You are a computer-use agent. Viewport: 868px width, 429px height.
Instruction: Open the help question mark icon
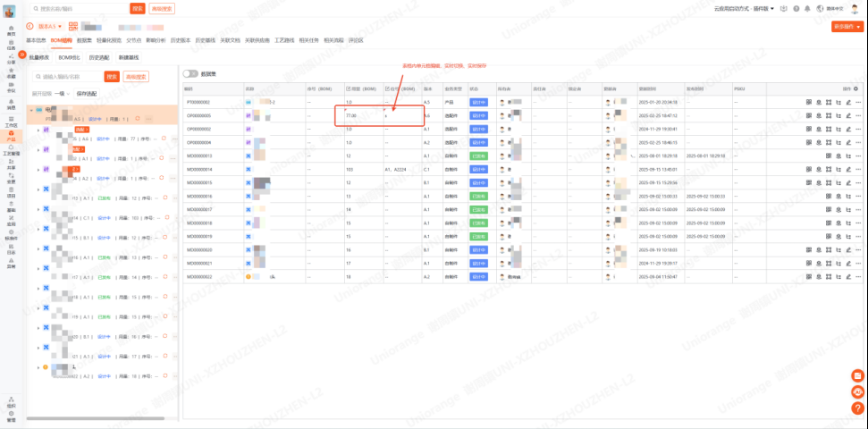point(795,8)
